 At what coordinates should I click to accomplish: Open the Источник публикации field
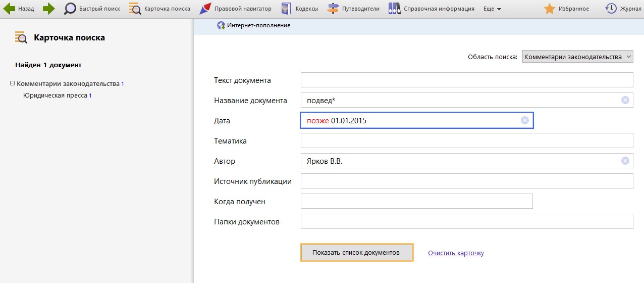point(467,181)
